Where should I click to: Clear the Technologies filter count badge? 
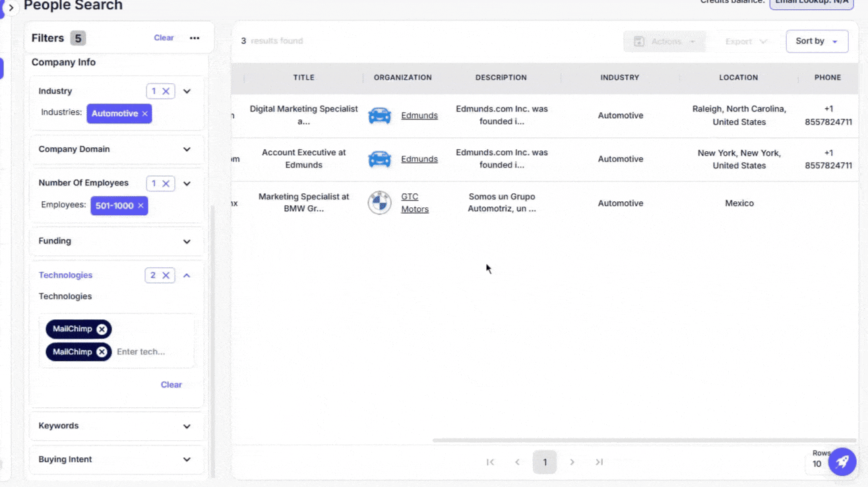[166, 275]
